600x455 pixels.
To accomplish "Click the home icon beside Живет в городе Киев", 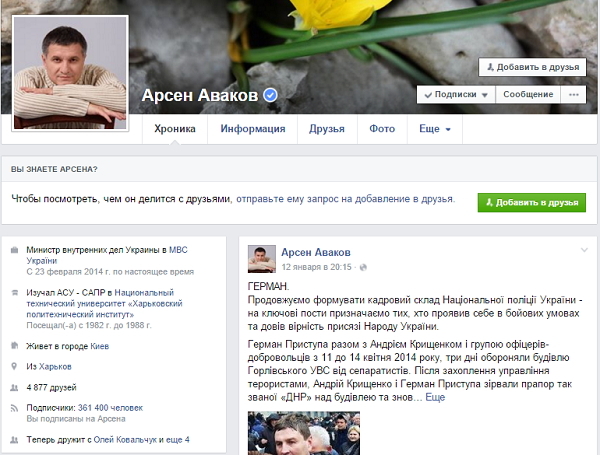I will [14, 346].
